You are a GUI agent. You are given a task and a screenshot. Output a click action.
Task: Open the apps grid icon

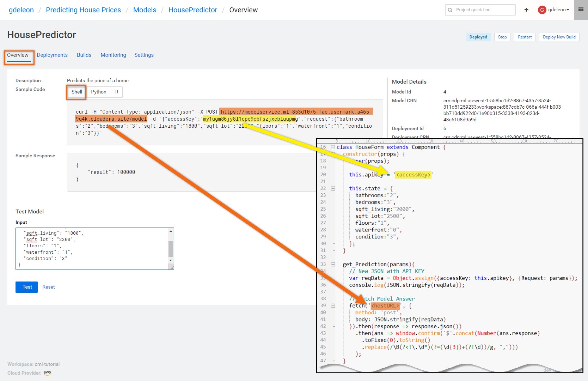pyautogui.click(x=581, y=10)
